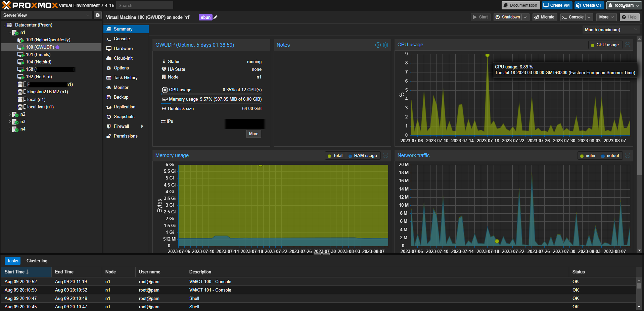The width and height of the screenshot is (644, 311).
Task: Open the Summary tab
Action: 126,29
